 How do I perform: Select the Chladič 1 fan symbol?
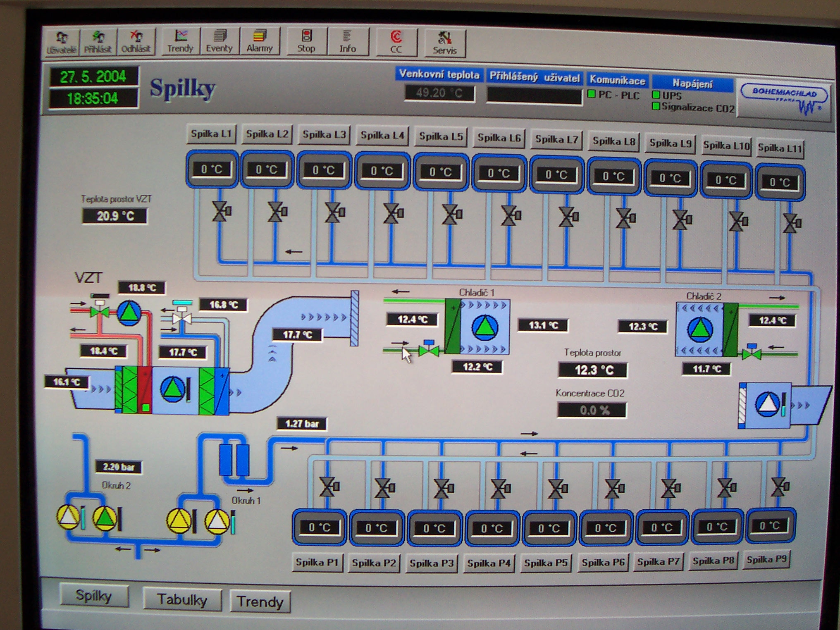[x=484, y=327]
